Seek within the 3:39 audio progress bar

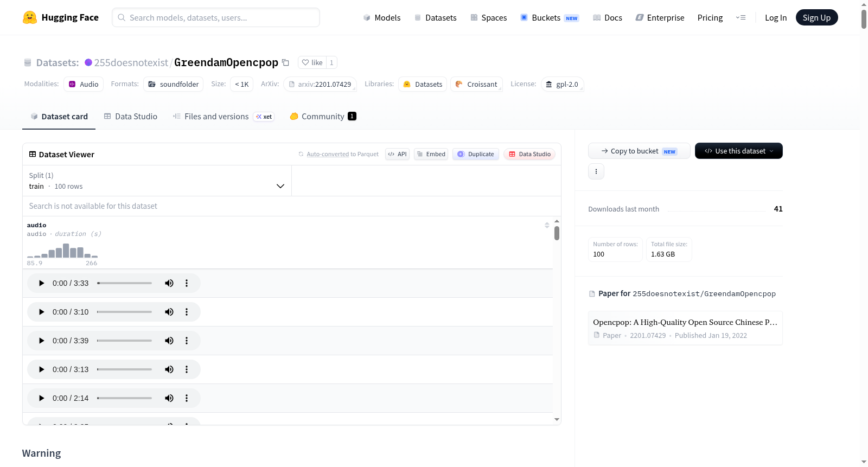(124, 341)
